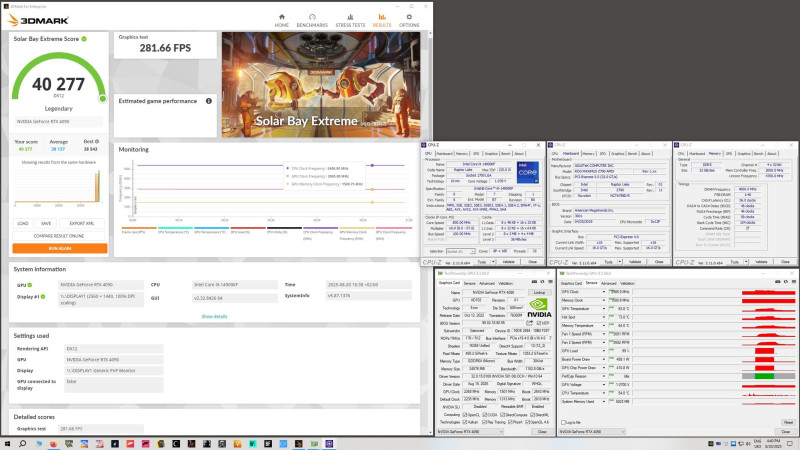Screen dimensions: 800x450
Task: Click the GPU-Z screenshot camera icon in Graphics Card window
Action: tap(534, 282)
